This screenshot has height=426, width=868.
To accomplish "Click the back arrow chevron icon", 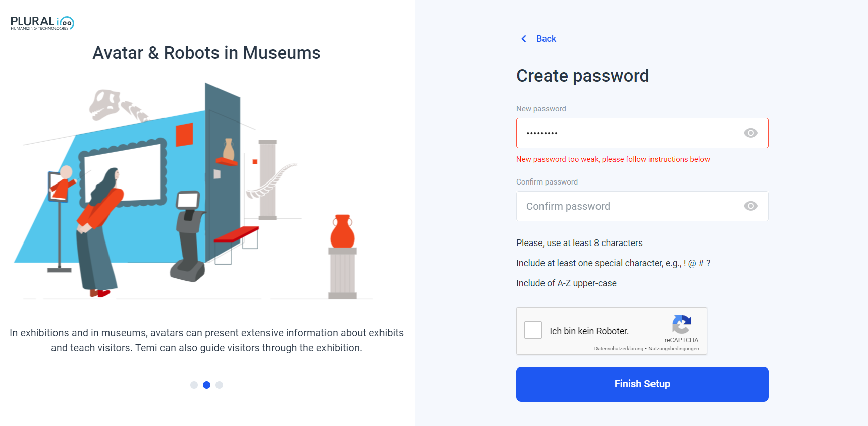I will click(x=524, y=39).
